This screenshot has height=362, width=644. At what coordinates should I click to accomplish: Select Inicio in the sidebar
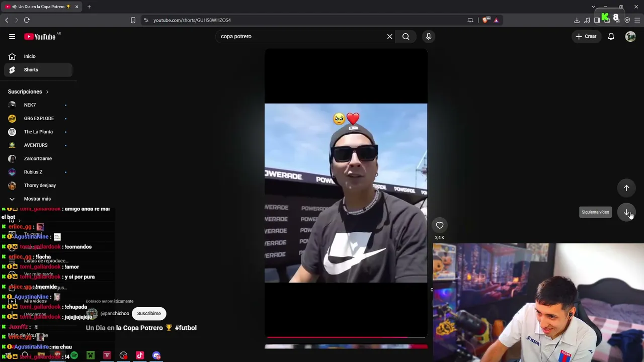pos(38,56)
